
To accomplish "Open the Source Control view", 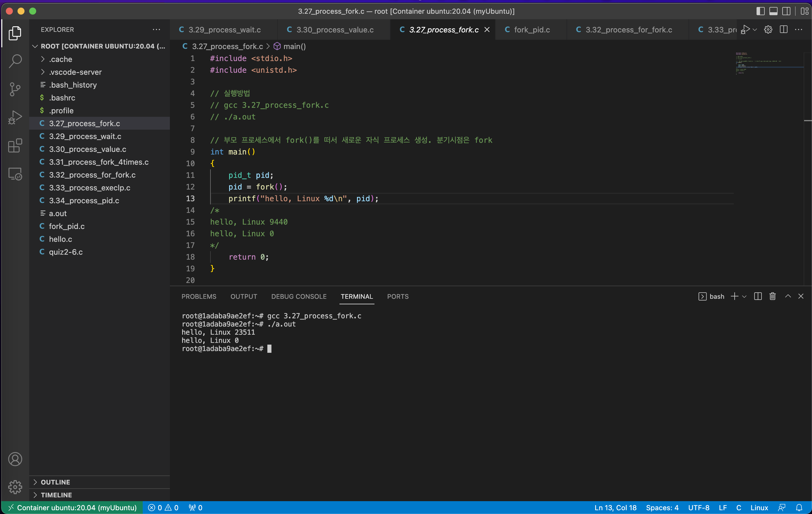I will tap(15, 89).
